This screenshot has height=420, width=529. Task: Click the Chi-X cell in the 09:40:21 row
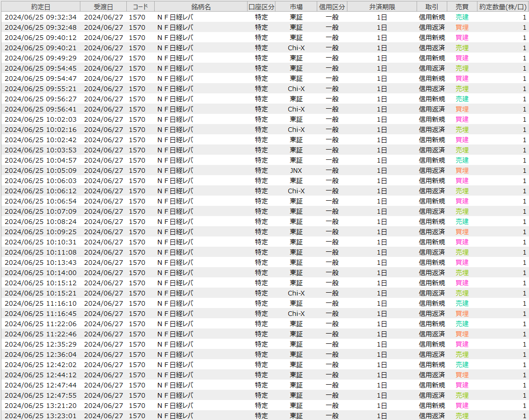click(296, 48)
